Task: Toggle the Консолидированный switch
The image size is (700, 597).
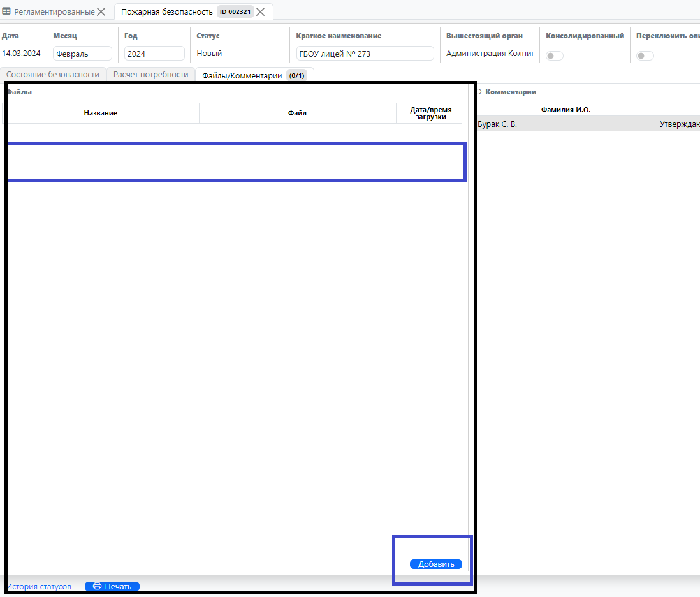Action: (554, 56)
